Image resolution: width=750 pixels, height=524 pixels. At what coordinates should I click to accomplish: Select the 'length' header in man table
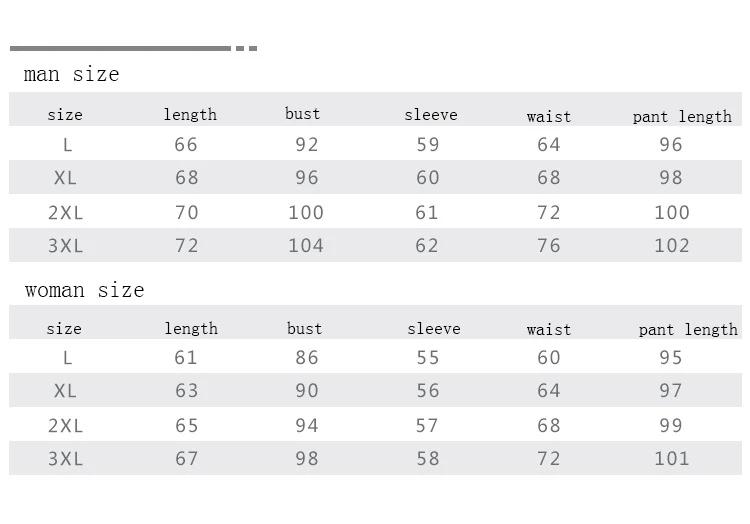pos(190,115)
